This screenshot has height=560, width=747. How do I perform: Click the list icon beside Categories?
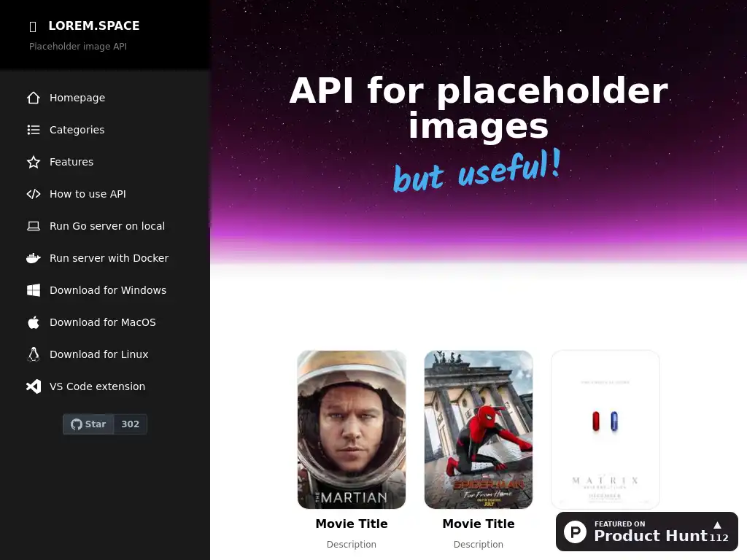pos(34,130)
